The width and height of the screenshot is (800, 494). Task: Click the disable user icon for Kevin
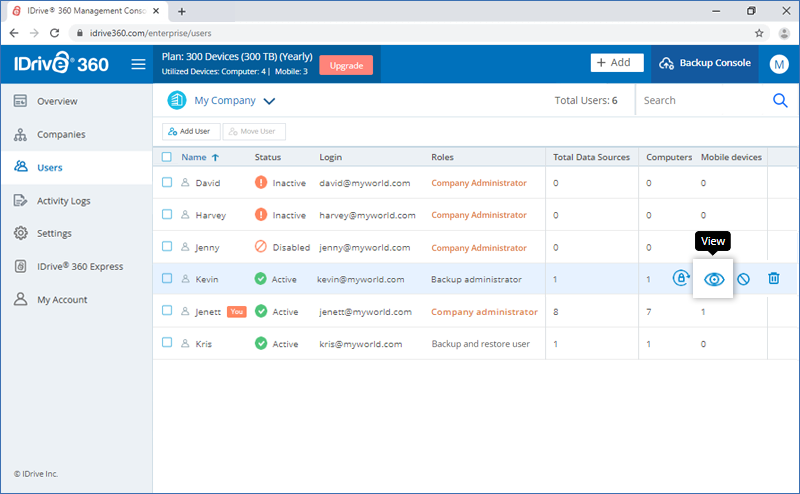click(743, 279)
